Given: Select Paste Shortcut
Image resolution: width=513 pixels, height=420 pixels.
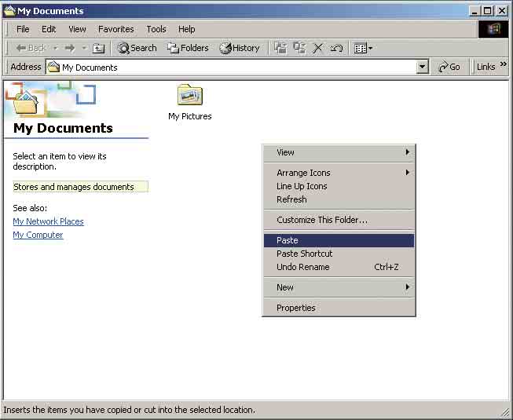Looking at the screenshot, I should click(339, 254).
